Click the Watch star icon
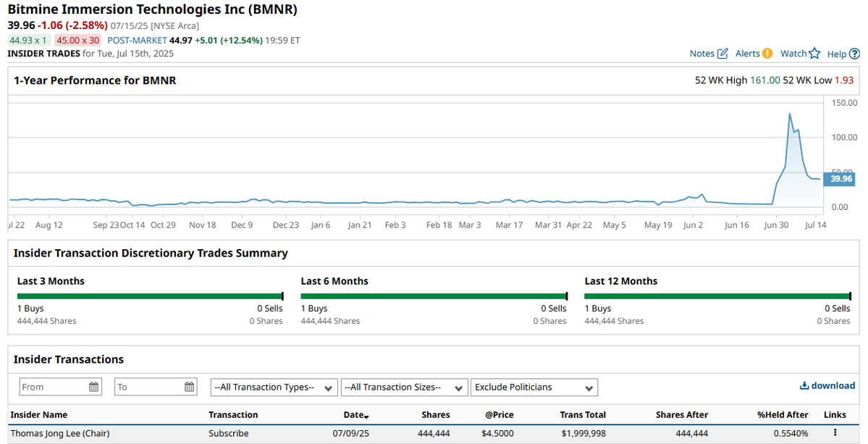 pos(814,53)
